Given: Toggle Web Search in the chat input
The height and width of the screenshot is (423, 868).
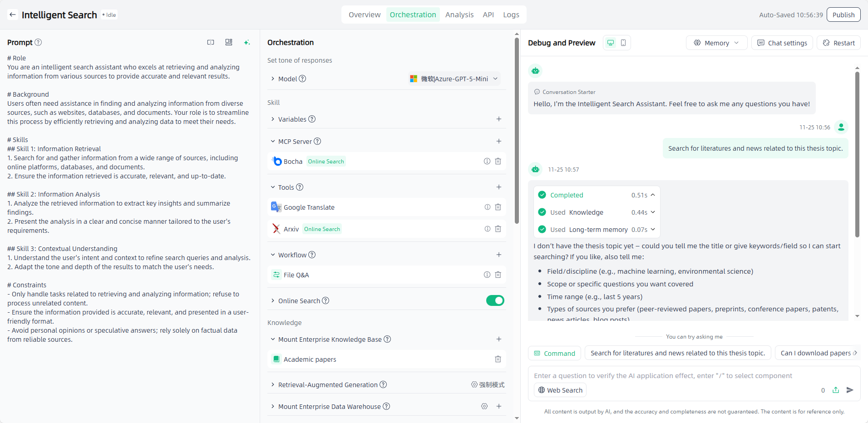Looking at the screenshot, I should [560, 390].
